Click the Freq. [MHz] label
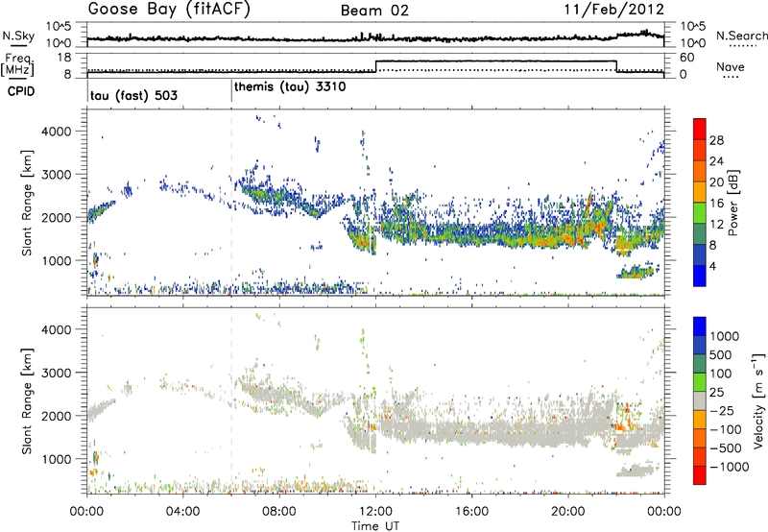Viewport: 768px width, 532px height. (x=18, y=64)
